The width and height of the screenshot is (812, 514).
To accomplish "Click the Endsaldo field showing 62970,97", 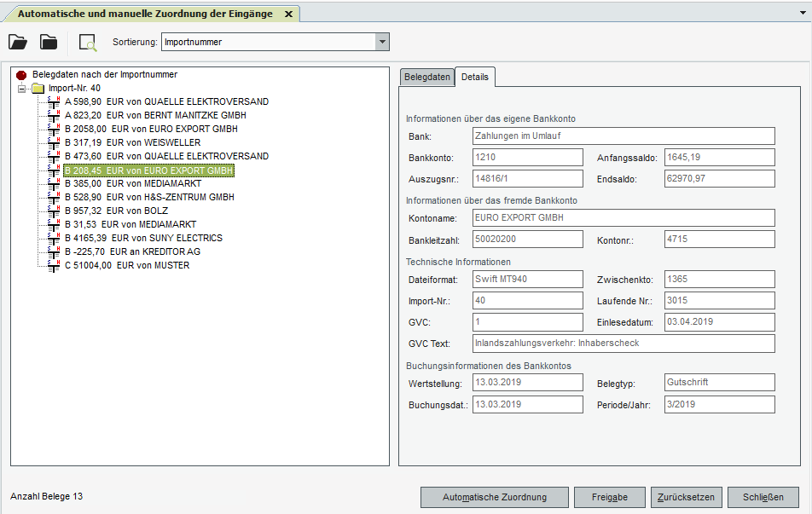I will (720, 179).
